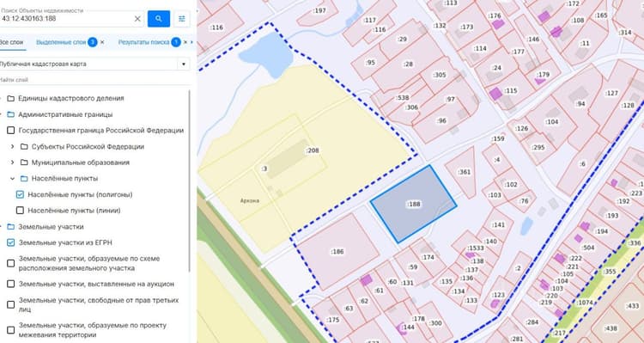Viewport: 644px width, 343px height.
Task: Check "Населённые пункты (линии)"
Action: pyautogui.click(x=20, y=211)
